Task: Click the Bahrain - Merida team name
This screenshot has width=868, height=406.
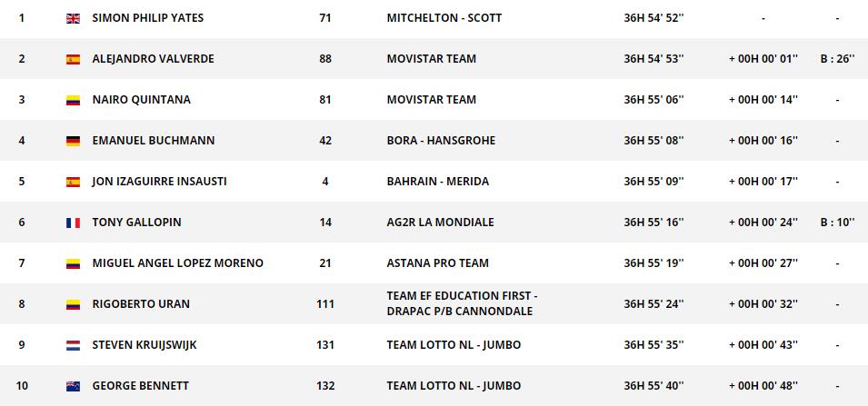Action: [437, 182]
